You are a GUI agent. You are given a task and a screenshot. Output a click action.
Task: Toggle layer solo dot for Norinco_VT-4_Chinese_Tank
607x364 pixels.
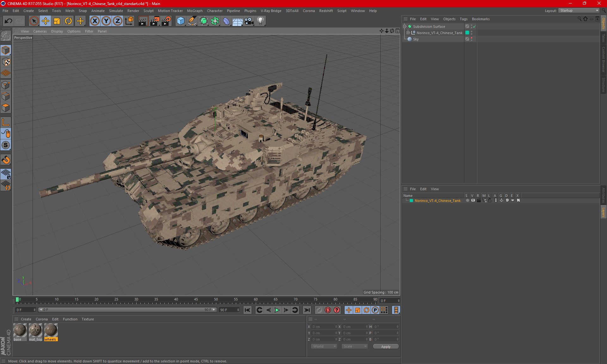click(x=467, y=201)
